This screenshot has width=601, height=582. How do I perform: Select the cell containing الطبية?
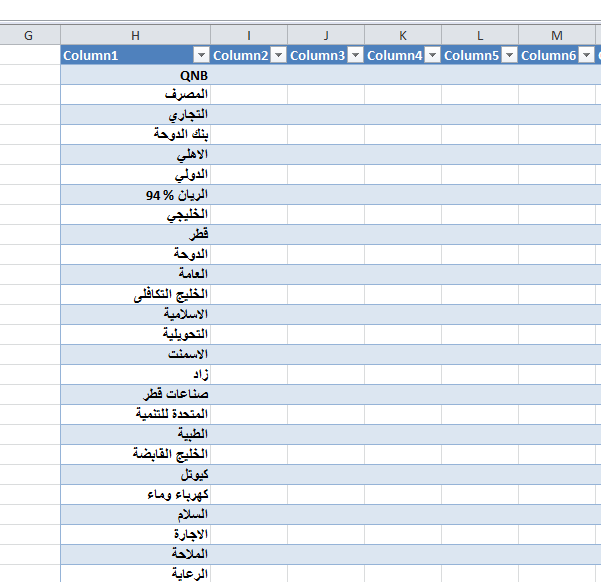tap(135, 434)
